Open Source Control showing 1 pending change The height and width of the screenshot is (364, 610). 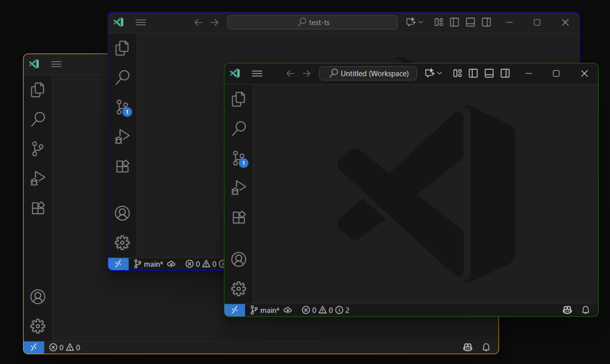pyautogui.click(x=238, y=158)
